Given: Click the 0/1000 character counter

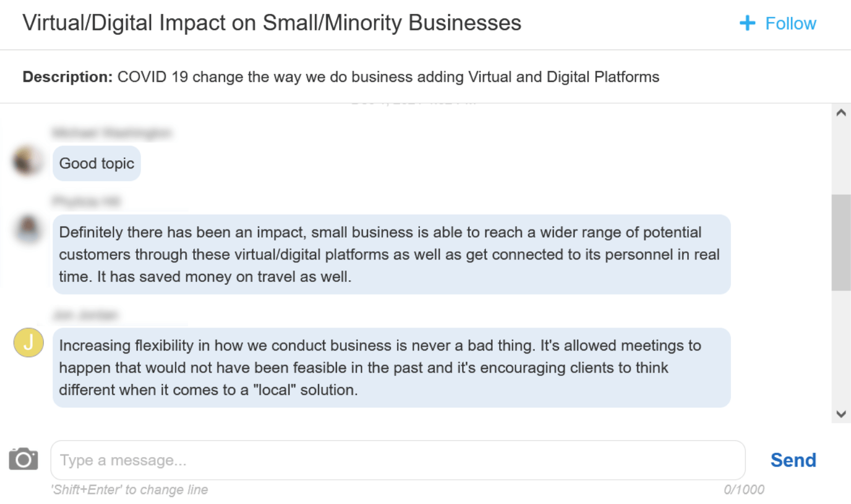Looking at the screenshot, I should [744, 490].
